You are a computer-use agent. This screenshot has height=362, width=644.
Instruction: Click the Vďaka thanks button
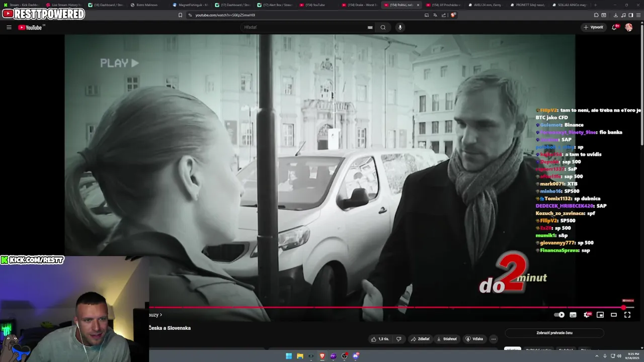[x=474, y=339]
